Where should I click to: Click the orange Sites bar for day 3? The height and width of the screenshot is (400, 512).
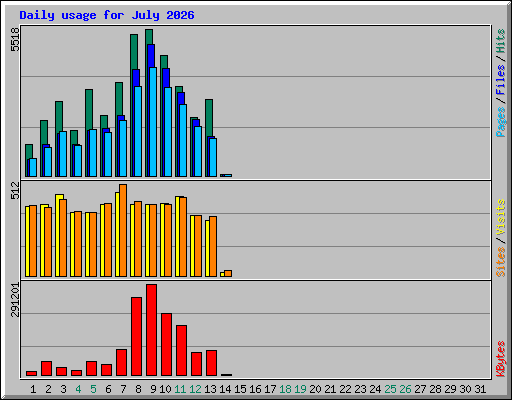[x=63, y=238]
